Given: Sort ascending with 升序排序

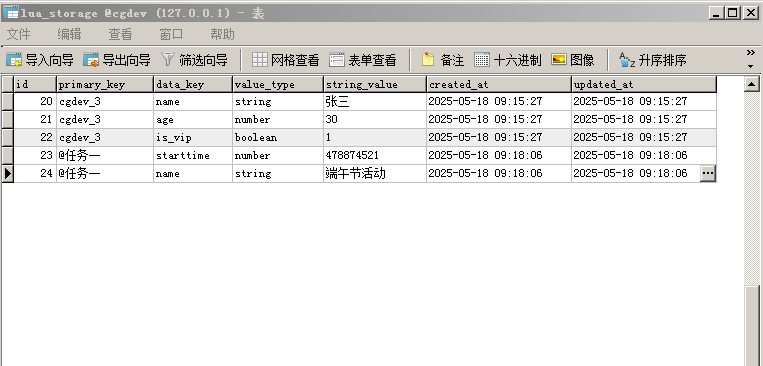Looking at the screenshot, I should [x=653, y=60].
